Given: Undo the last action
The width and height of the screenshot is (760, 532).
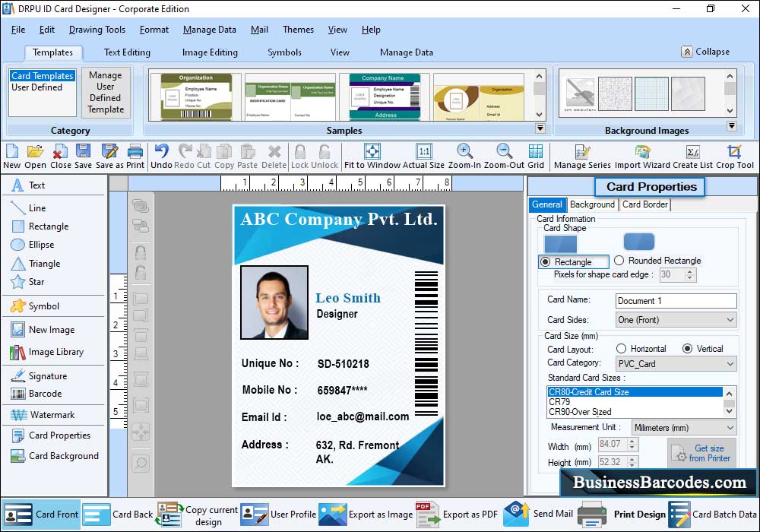Looking at the screenshot, I should [161, 151].
